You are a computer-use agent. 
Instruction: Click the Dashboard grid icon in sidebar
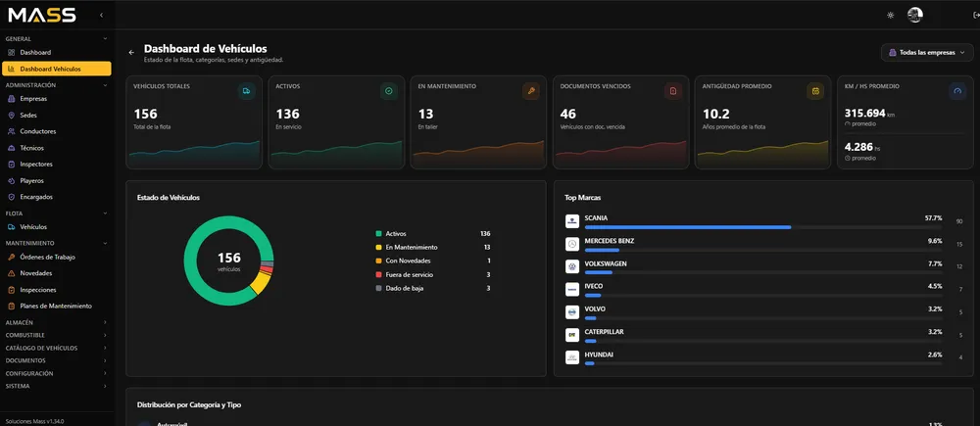point(11,53)
